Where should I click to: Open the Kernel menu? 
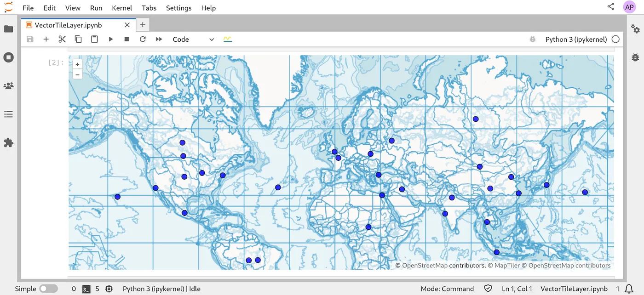(122, 8)
